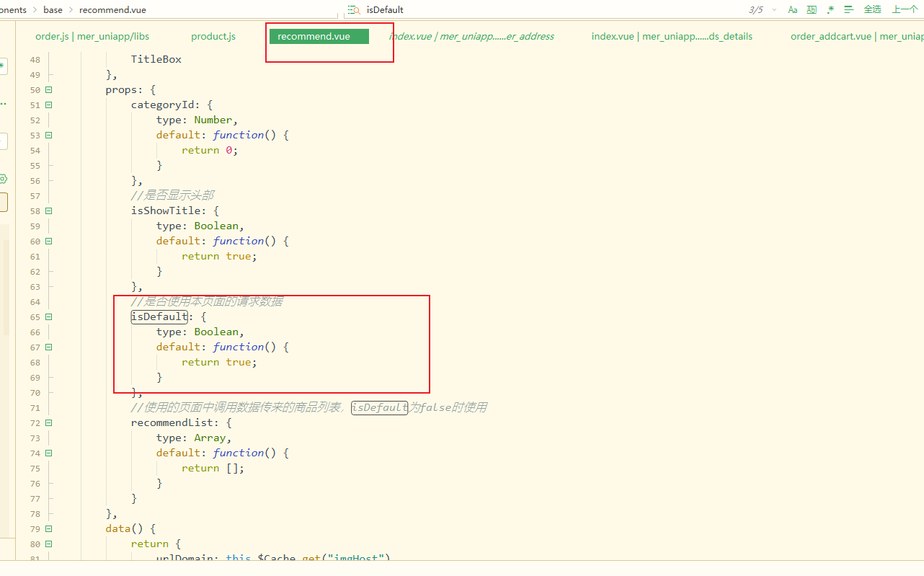This screenshot has height=576, width=924.
Task: Click 'categoryId' property name on line 51
Action: click(162, 105)
